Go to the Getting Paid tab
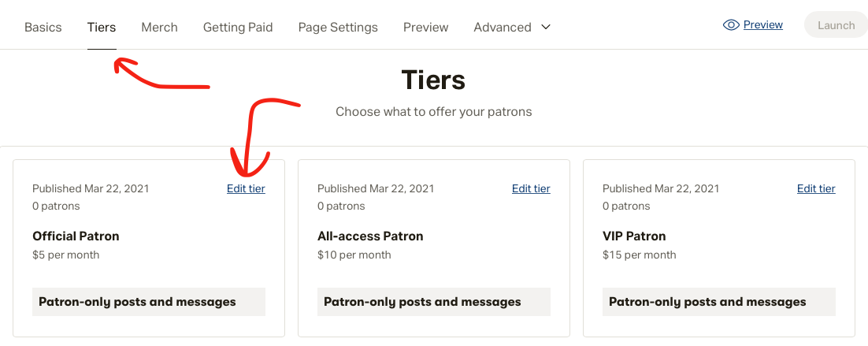 tap(238, 27)
